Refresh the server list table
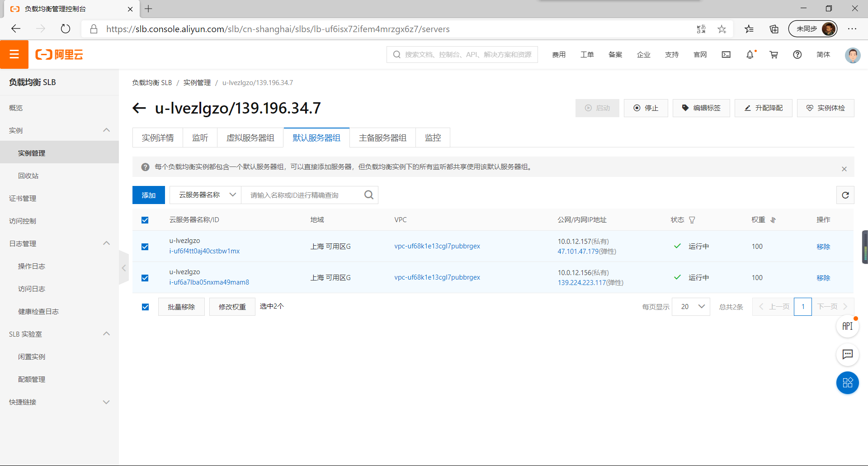Screen dimensions: 868x466 845,195
